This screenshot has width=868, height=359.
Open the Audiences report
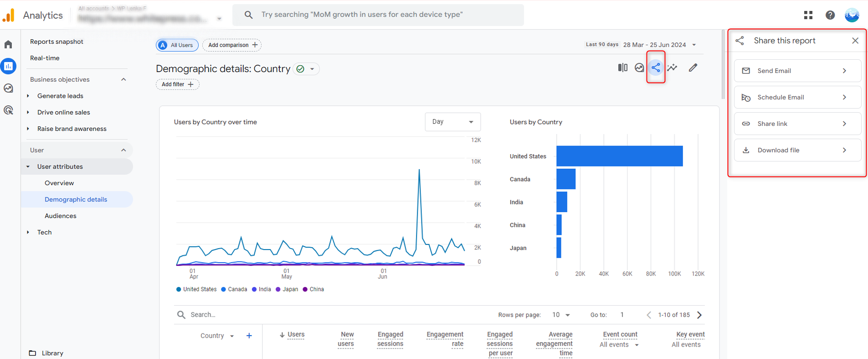pyautogui.click(x=61, y=216)
